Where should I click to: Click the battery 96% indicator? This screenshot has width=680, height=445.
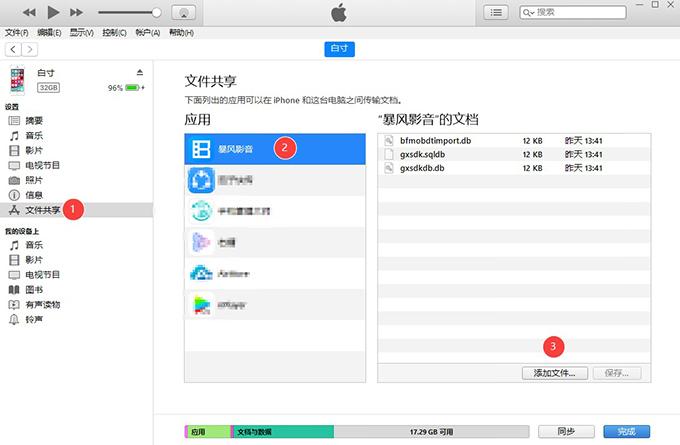(126, 88)
